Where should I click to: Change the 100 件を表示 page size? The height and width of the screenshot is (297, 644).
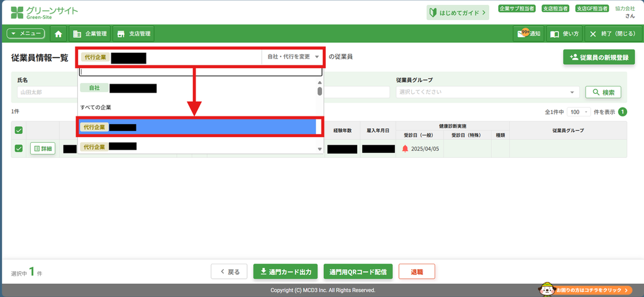579,112
